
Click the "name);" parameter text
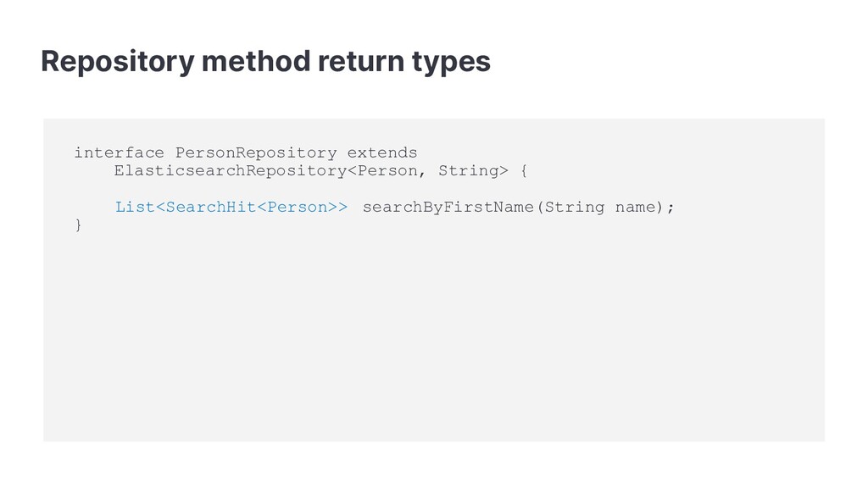[x=645, y=208]
